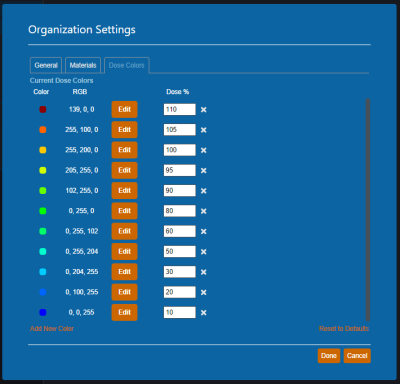400x384 pixels.
Task: Focus the dose field showing 95
Action: (180, 170)
